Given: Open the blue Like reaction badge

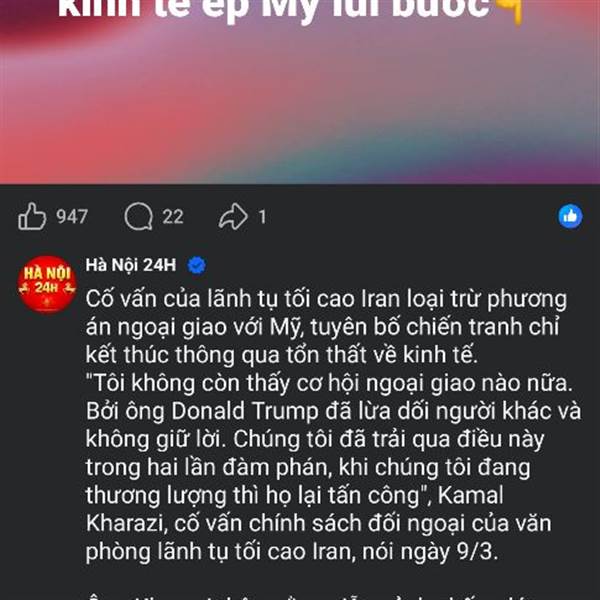Looking at the screenshot, I should click(x=570, y=216).
